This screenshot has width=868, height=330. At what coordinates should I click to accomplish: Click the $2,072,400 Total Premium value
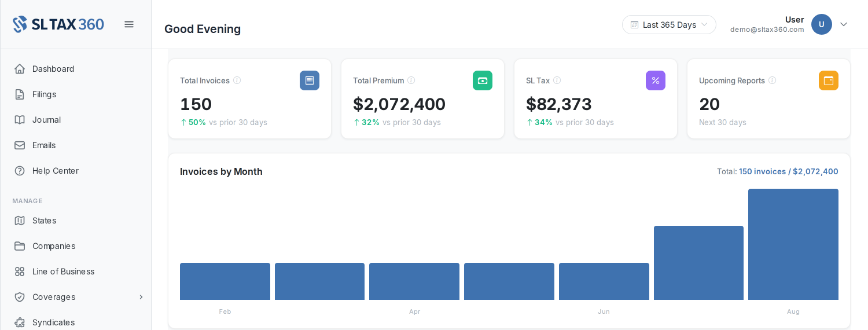(x=399, y=104)
